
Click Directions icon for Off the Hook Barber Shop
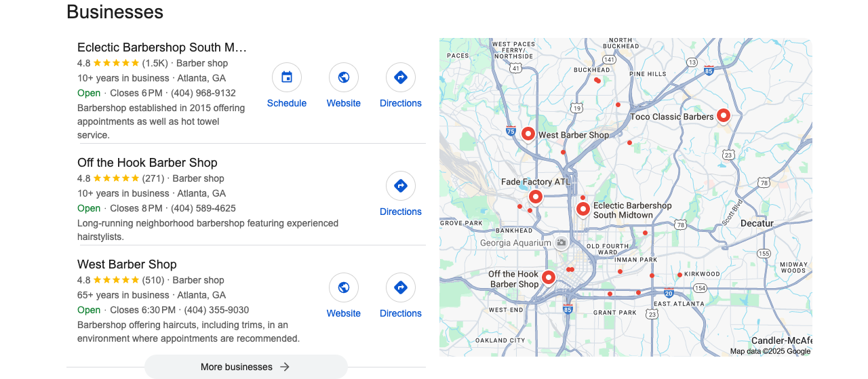[x=401, y=186]
